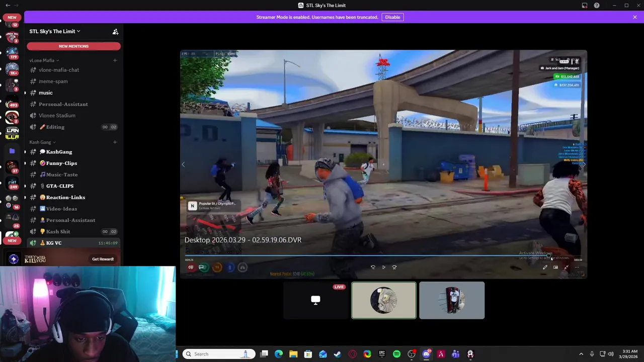Click the Discord forward navigation arrow
This screenshot has width=644, height=362.
point(17,6)
